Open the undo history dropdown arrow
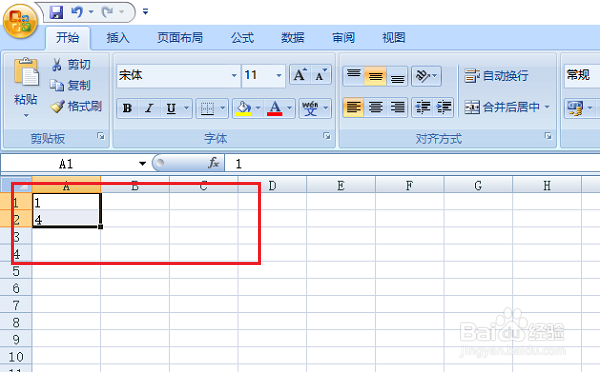Viewport: 600px width, 372px height. (x=91, y=12)
